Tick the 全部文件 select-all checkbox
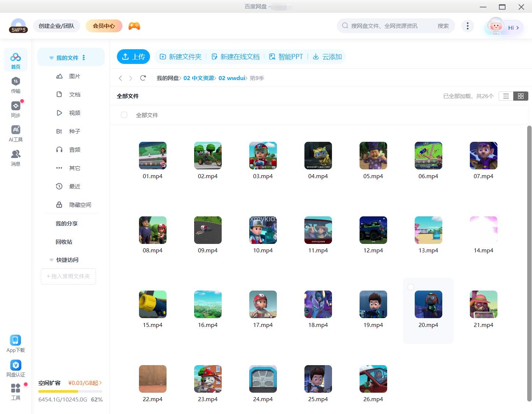Viewport: 532px width, 414px height. pyautogui.click(x=124, y=115)
